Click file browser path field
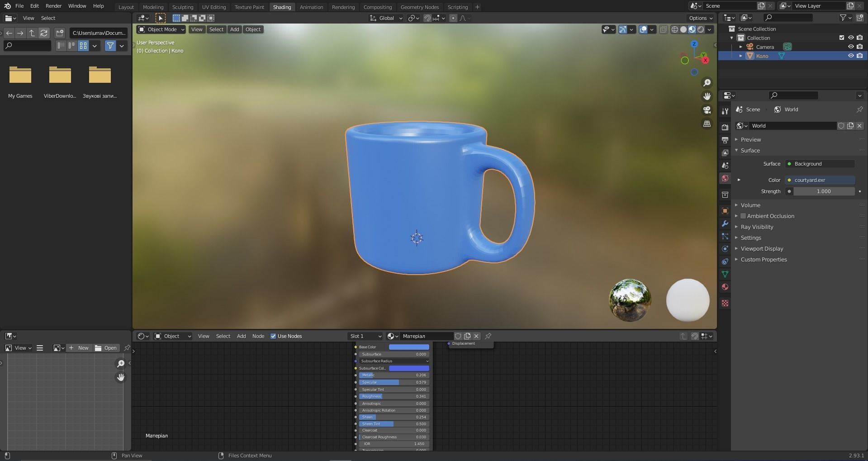Viewport: 868px width, 461px height. (x=99, y=33)
